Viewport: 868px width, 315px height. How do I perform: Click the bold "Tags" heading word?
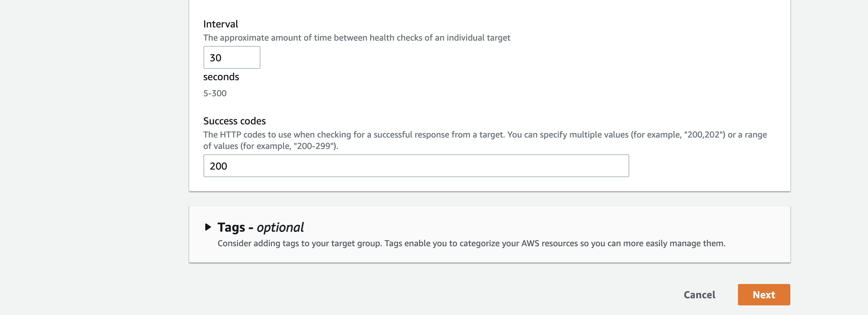[231, 227]
